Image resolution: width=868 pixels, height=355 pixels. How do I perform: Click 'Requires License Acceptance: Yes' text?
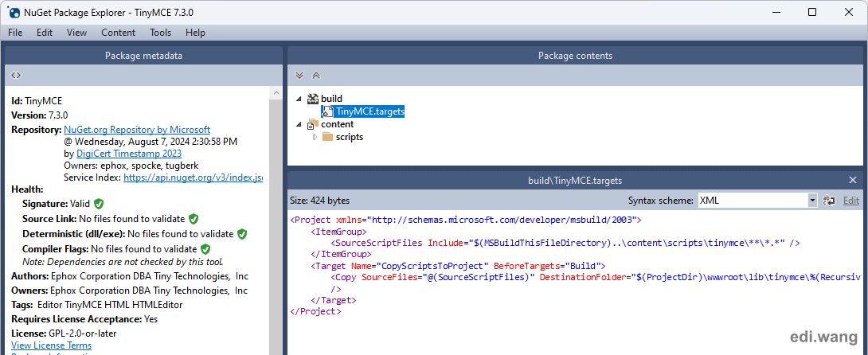84,319
